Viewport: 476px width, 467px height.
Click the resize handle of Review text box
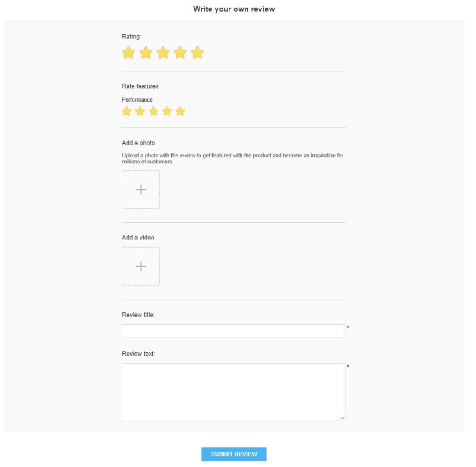pos(343,417)
